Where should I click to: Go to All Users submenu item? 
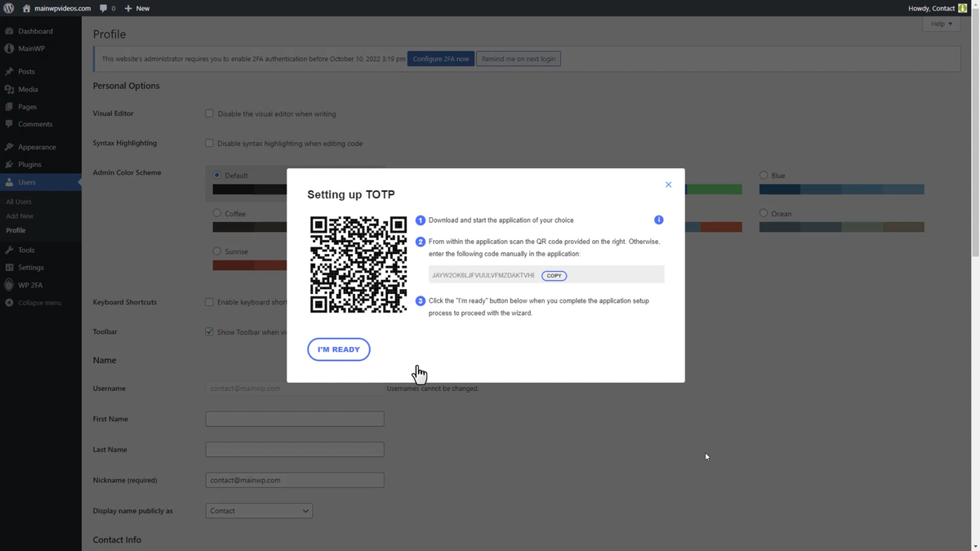(x=20, y=201)
